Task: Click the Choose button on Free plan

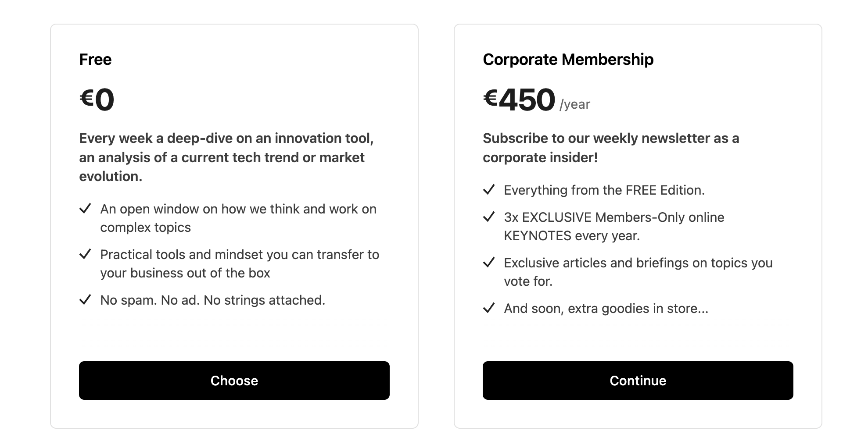Action: [234, 380]
